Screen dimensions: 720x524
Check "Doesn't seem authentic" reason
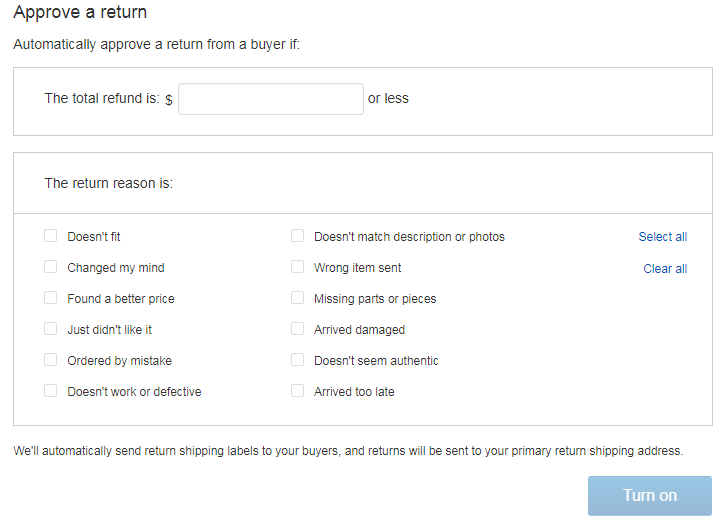[x=297, y=360]
